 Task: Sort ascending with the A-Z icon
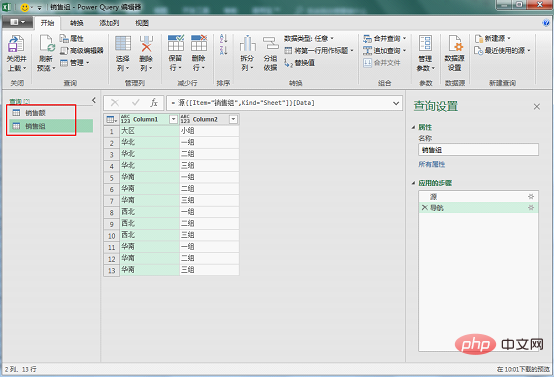click(x=223, y=39)
